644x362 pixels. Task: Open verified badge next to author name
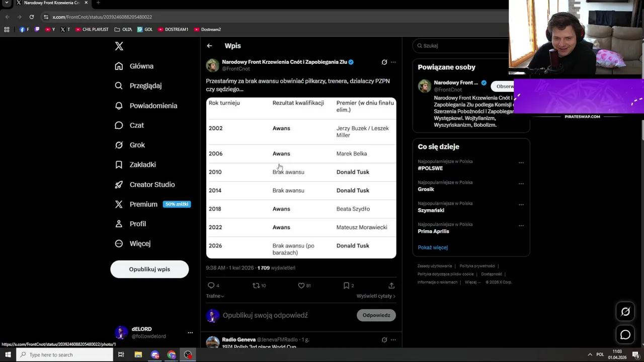coord(351,62)
